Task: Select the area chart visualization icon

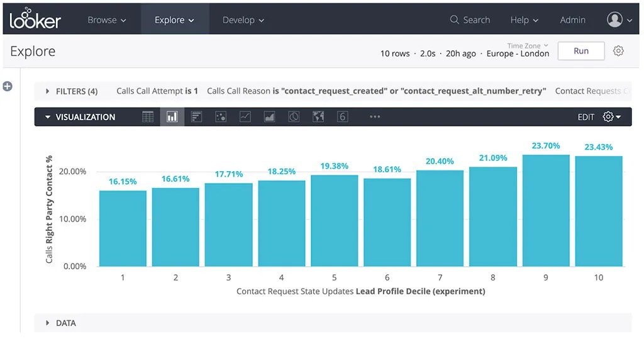Action: (x=269, y=117)
